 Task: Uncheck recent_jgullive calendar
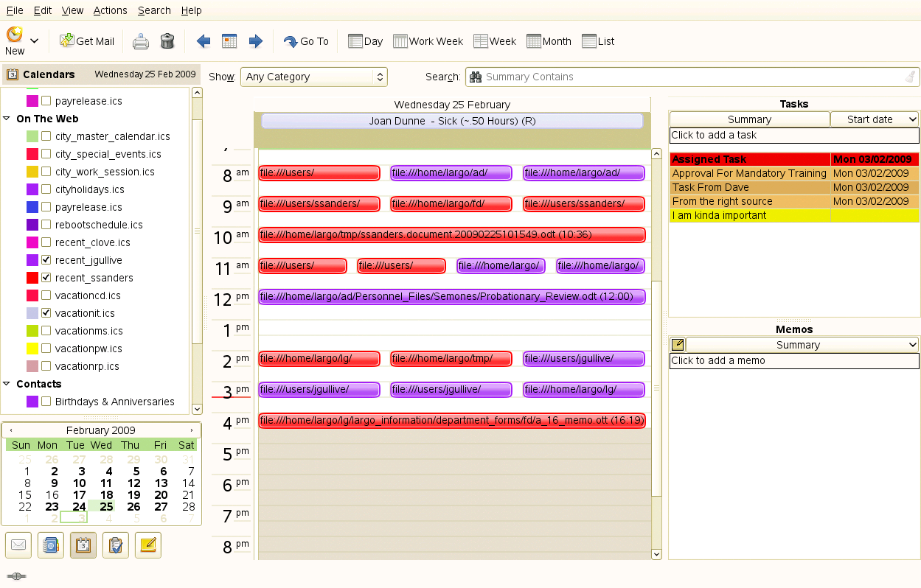(x=46, y=260)
